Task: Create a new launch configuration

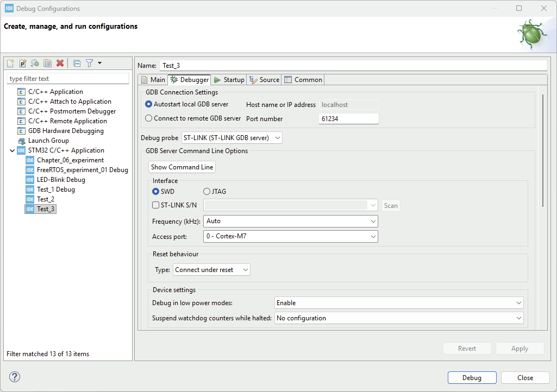Action: pyautogui.click(x=10, y=63)
